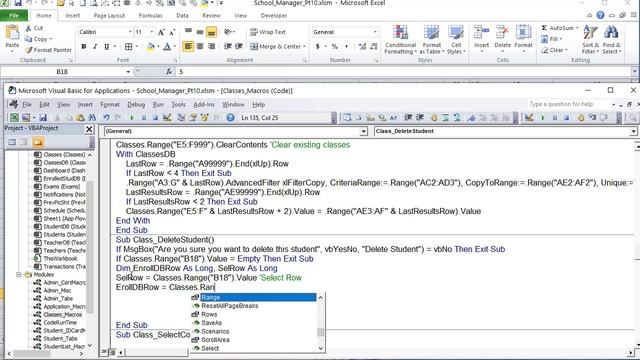Image resolution: width=640 pixels, height=360 pixels.
Task: Open the font size dropdown showing 11
Action: (151, 32)
